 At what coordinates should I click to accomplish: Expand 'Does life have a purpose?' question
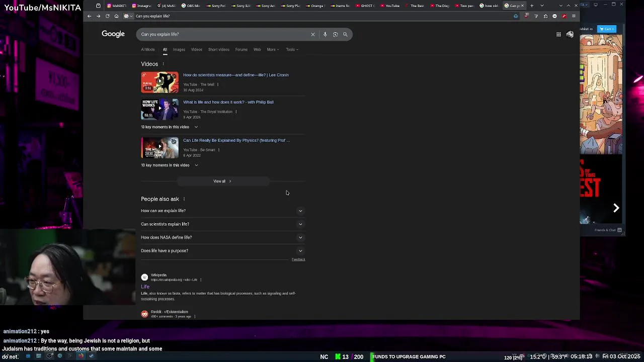(223, 250)
